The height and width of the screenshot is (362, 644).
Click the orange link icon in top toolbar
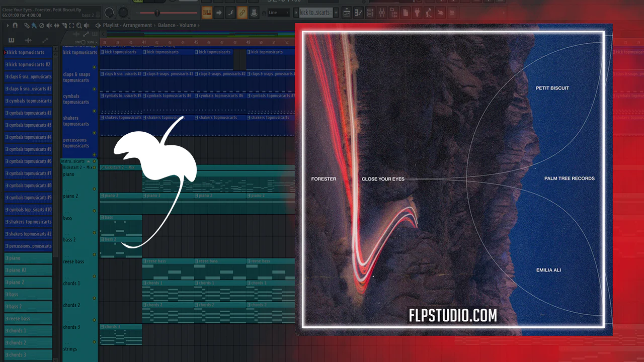coord(242,13)
